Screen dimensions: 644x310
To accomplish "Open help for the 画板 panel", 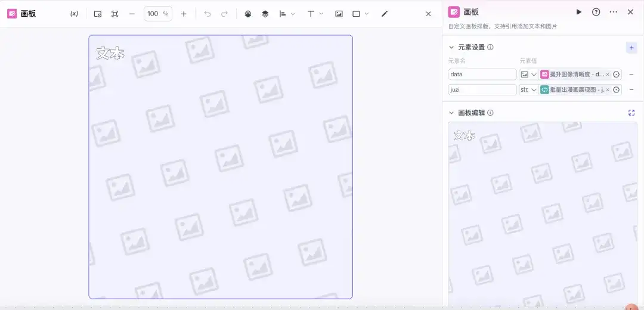I will coord(596,12).
